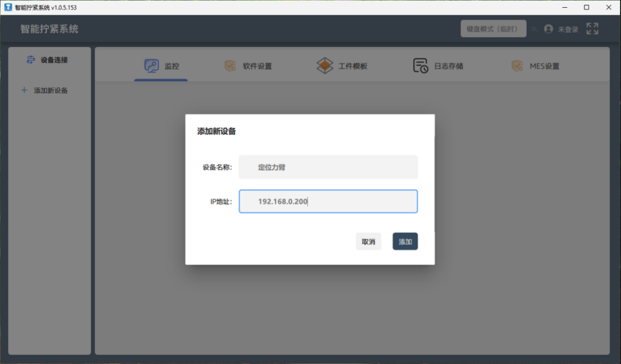Click the 添加新设备 dialog title
The height and width of the screenshot is (364, 621).
tap(217, 132)
